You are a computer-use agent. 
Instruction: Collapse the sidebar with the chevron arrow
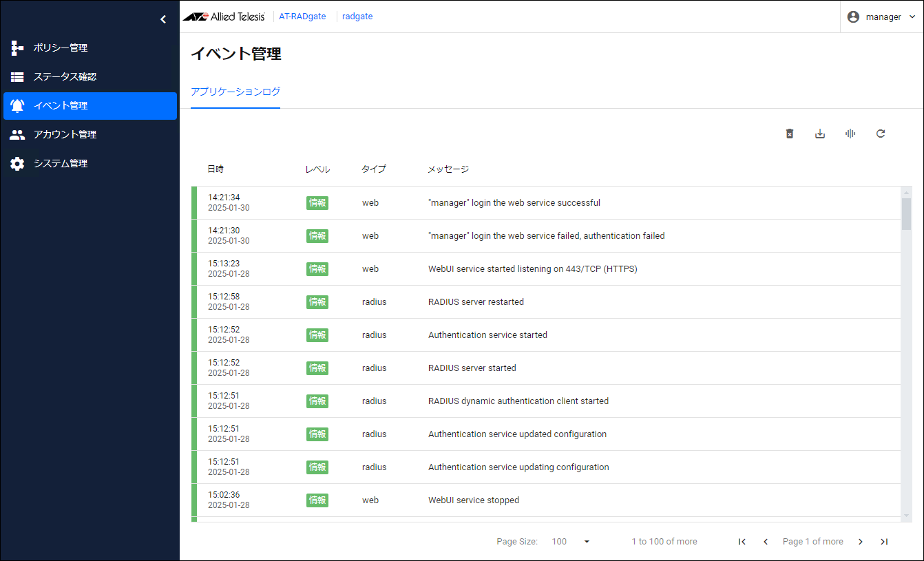pos(163,19)
